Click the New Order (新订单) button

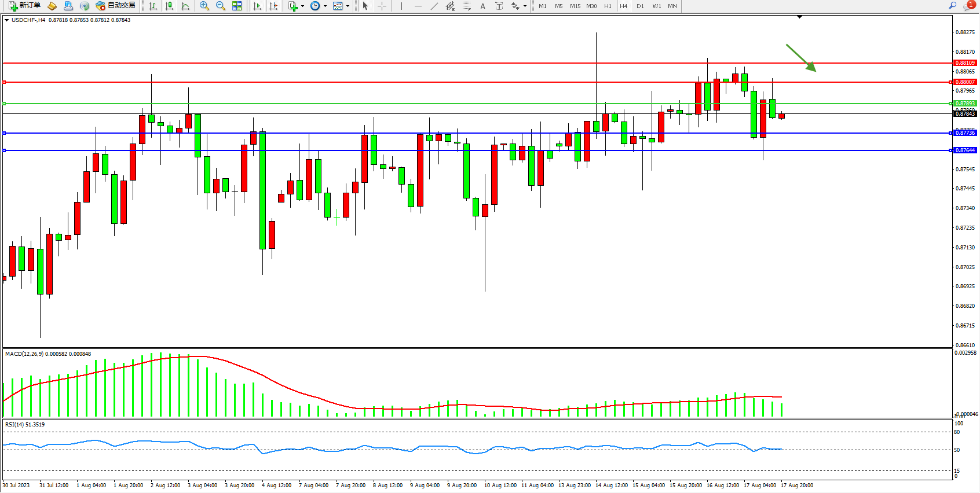24,6
